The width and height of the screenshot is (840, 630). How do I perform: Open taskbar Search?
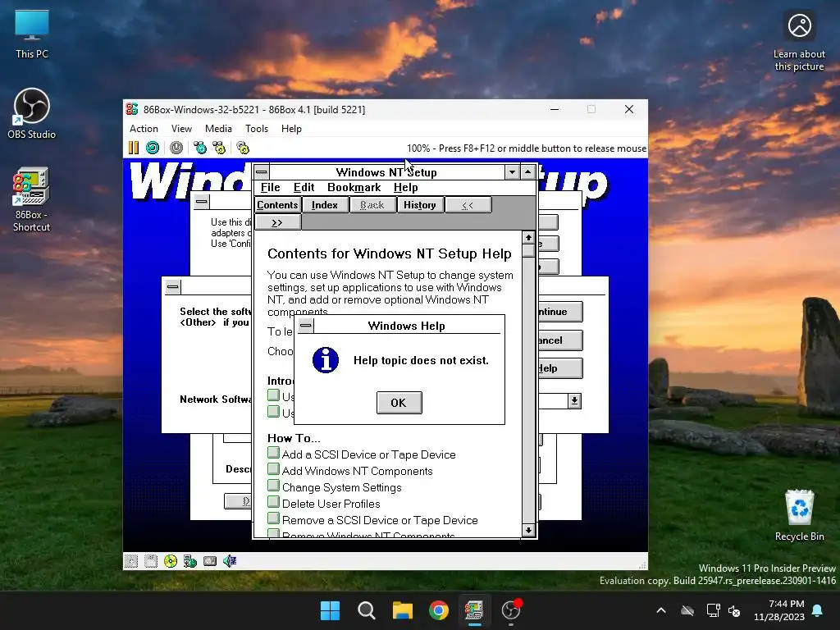coord(367,610)
